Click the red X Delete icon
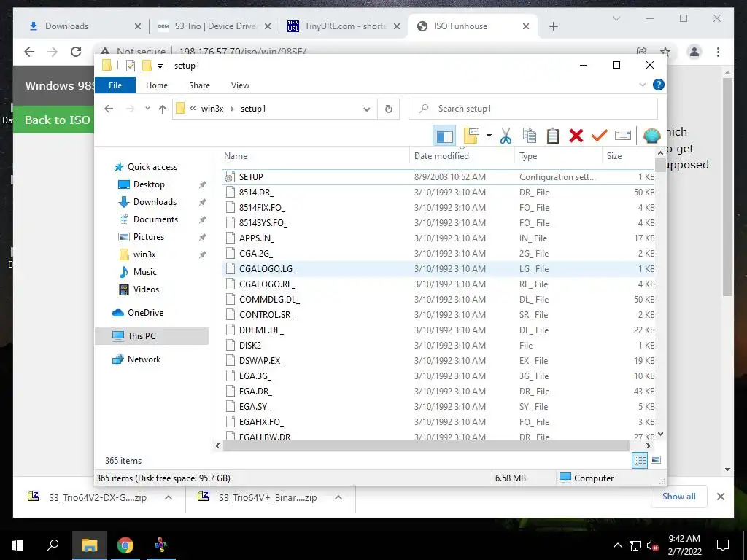The width and height of the screenshot is (747, 560). coord(576,136)
